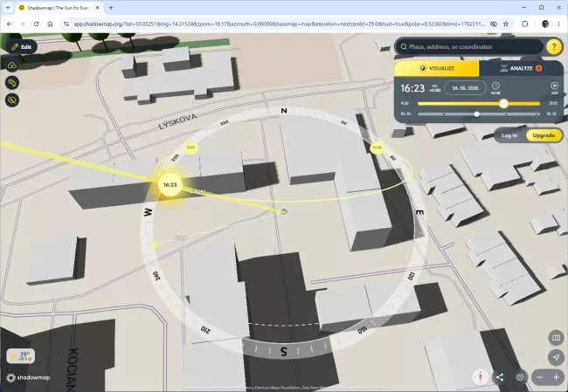
Task: Click the compass to reset north
Action: click(x=481, y=377)
